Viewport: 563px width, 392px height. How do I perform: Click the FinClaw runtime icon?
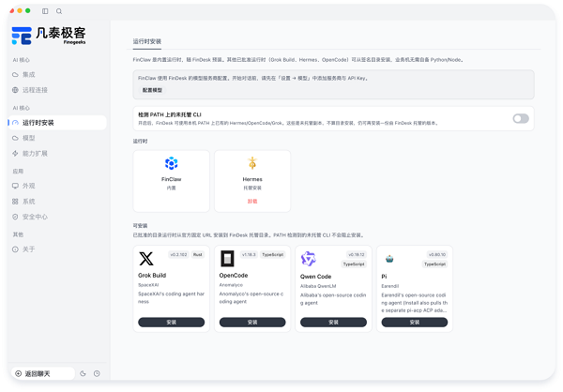coord(172,163)
